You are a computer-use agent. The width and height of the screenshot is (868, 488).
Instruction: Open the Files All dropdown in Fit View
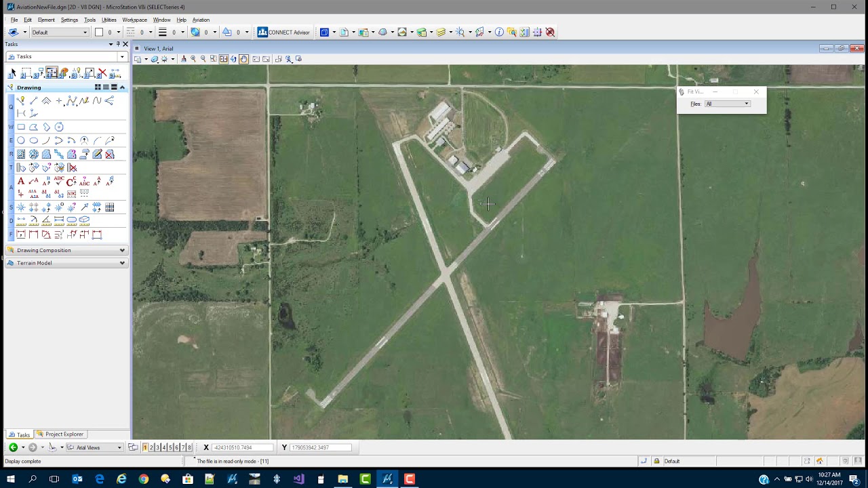[x=728, y=104]
